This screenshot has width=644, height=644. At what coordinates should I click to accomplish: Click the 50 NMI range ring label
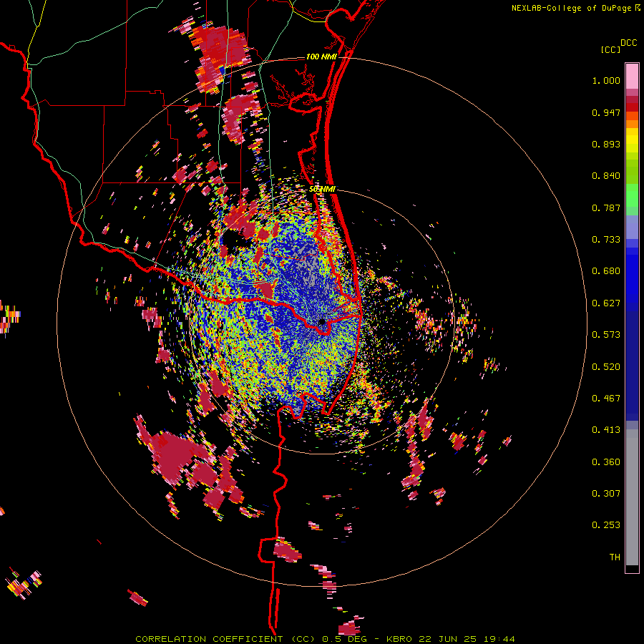[x=323, y=189]
